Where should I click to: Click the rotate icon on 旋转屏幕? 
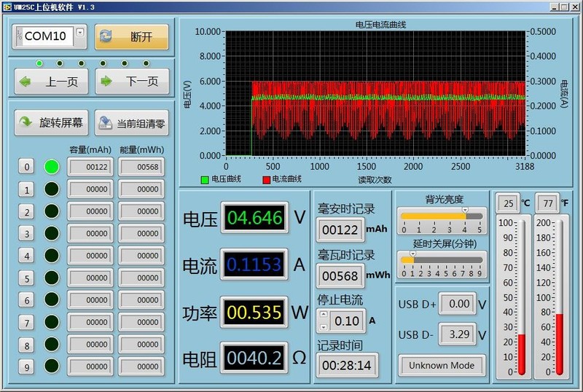26,123
